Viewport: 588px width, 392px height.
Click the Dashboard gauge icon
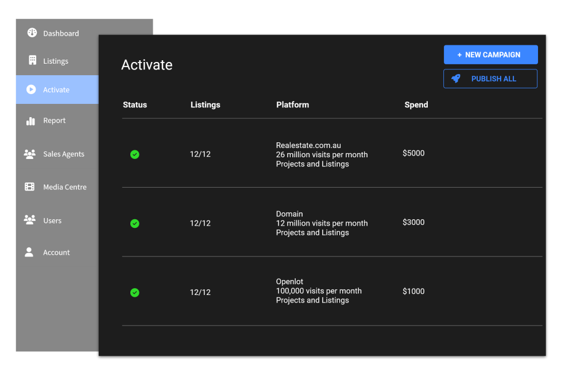click(32, 33)
